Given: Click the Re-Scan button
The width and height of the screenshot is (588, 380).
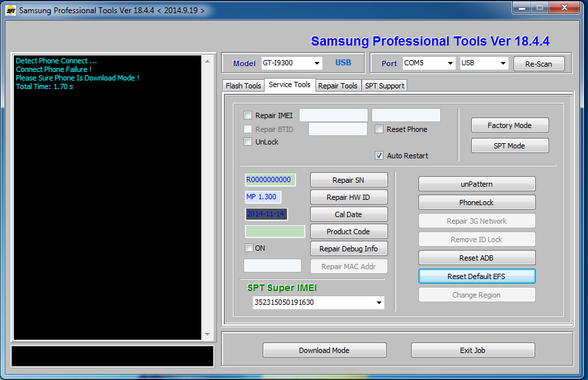Looking at the screenshot, I should 539,64.
